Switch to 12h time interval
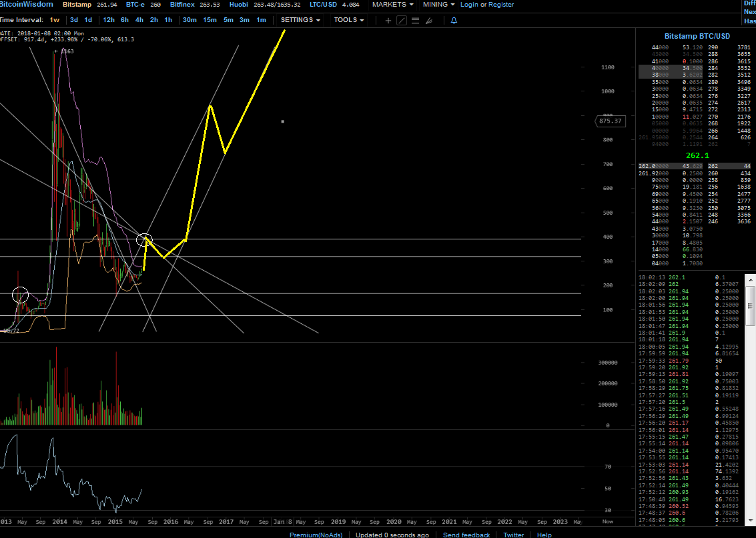Screen dimensions: 756x538 click(x=109, y=20)
